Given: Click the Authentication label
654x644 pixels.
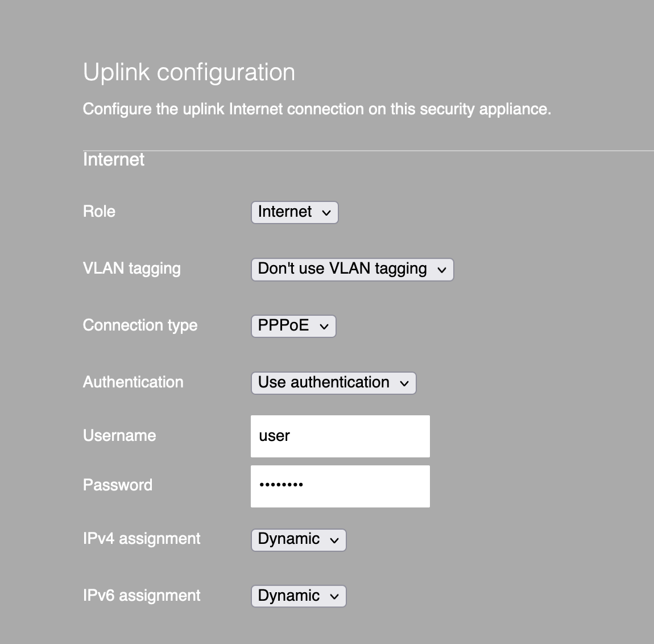Looking at the screenshot, I should point(133,382).
